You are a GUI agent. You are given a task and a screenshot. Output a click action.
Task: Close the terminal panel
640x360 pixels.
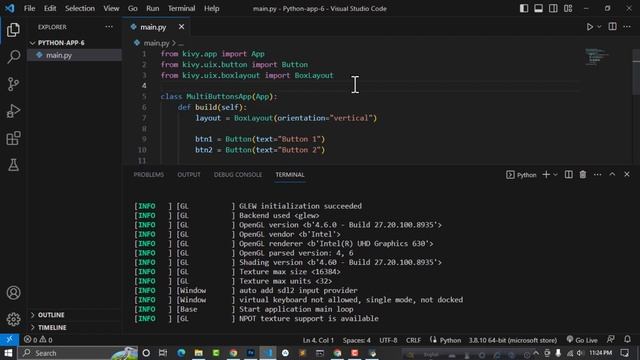point(627,174)
